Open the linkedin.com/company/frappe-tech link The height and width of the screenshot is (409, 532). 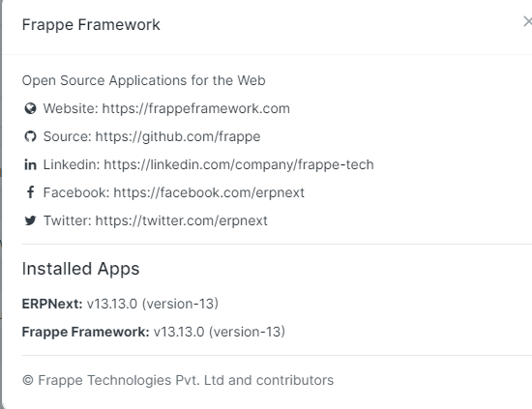click(239, 164)
